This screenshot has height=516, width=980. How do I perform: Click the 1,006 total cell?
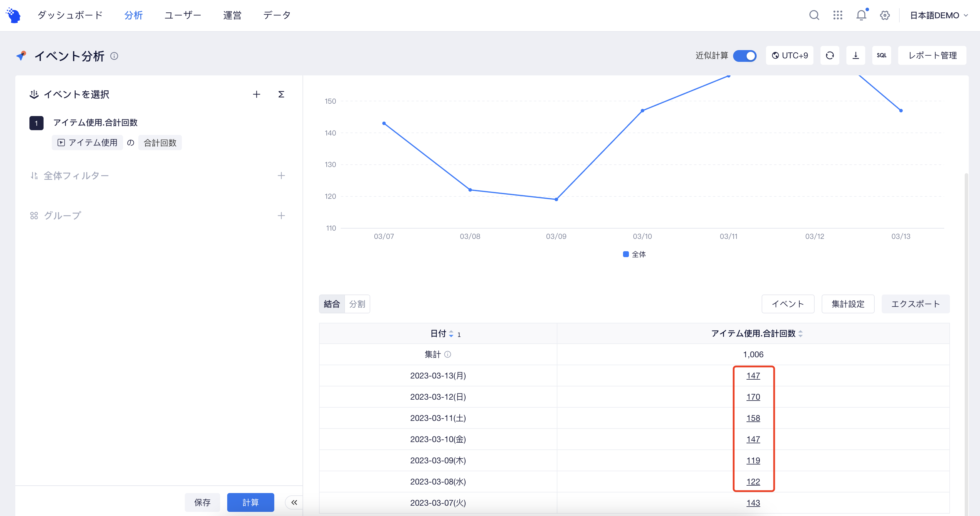click(753, 355)
